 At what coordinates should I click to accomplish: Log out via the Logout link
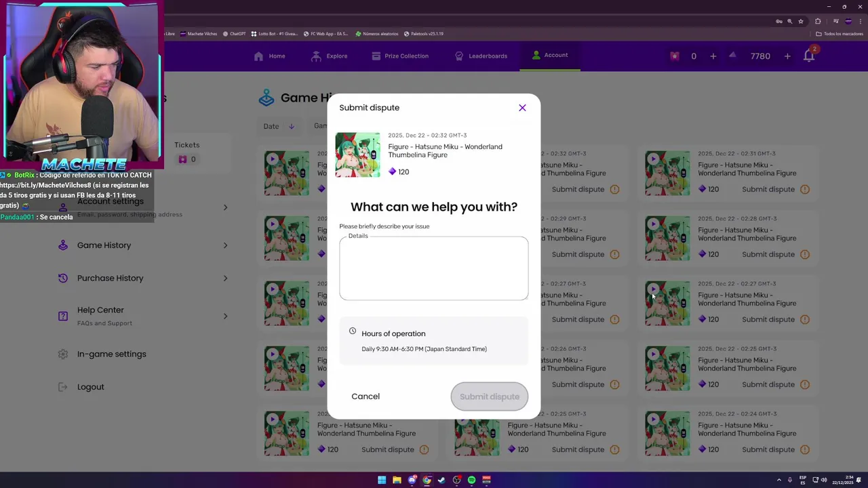pyautogui.click(x=90, y=387)
